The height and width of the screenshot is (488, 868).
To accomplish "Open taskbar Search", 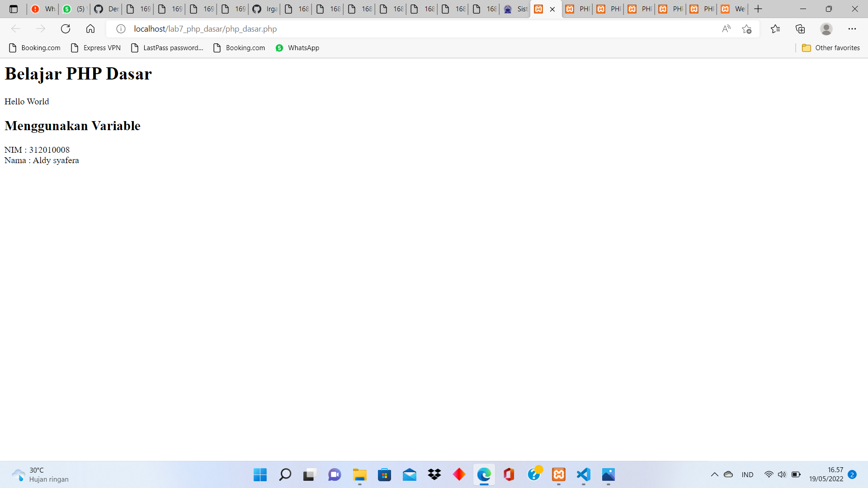I will pos(285,474).
